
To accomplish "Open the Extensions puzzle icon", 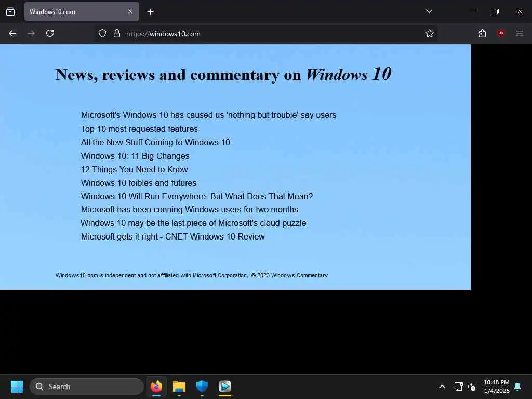I will pos(482,33).
